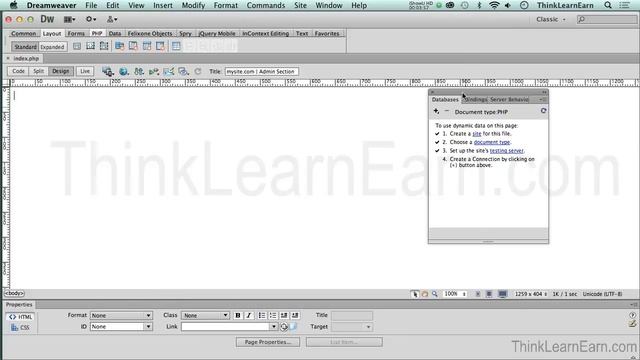Open the Felixone Objects tab
Viewport: 640px width, 360px height.
(150, 33)
